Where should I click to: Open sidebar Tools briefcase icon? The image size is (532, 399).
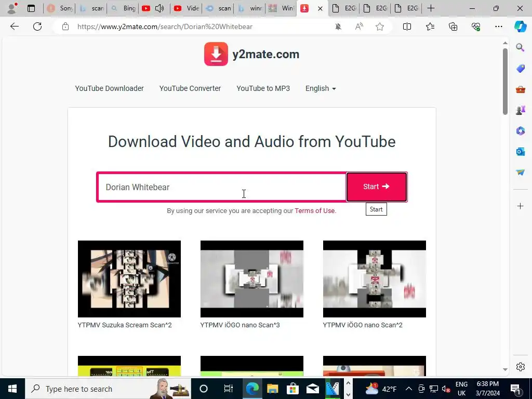(x=520, y=89)
